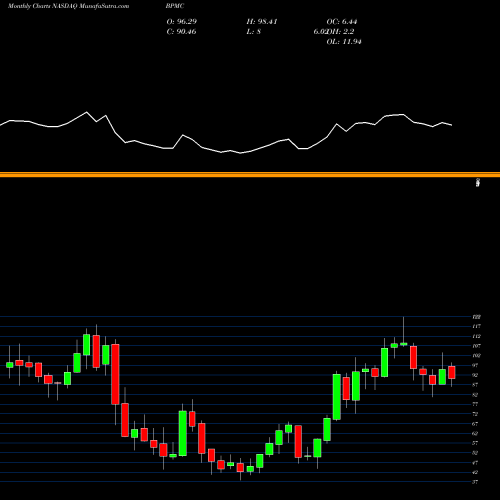Image resolution: width=500 pixels, height=500 pixels.
Task: Click the 92 price axis label
Action: (x=475, y=375)
